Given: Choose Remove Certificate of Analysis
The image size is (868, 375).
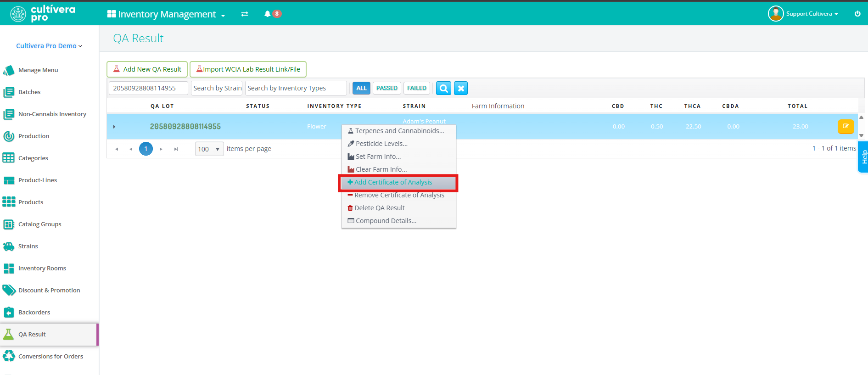Looking at the screenshot, I should pyautogui.click(x=399, y=195).
